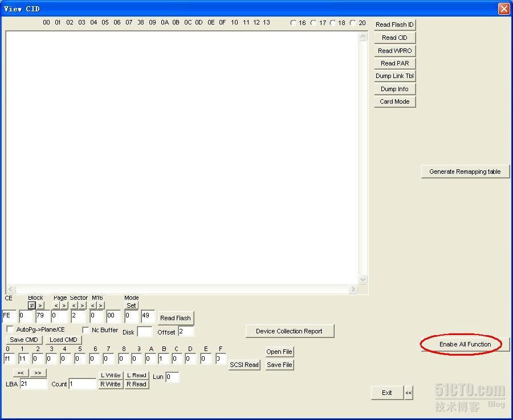Select the 16 radio button

click(294, 23)
